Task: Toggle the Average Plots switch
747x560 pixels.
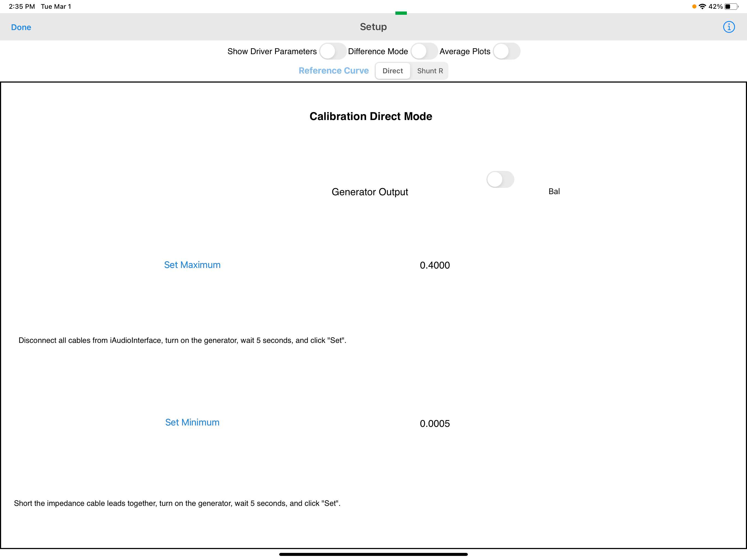Action: [506, 51]
